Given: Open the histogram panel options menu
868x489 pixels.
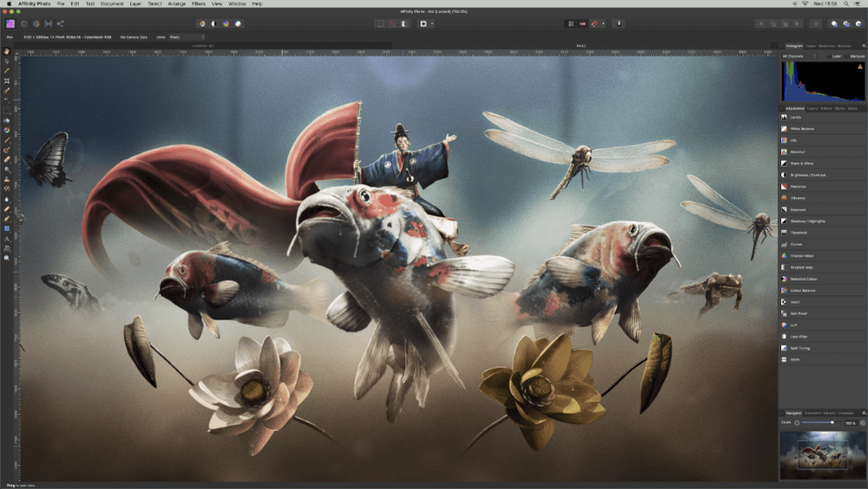Looking at the screenshot, I should pos(865,46).
